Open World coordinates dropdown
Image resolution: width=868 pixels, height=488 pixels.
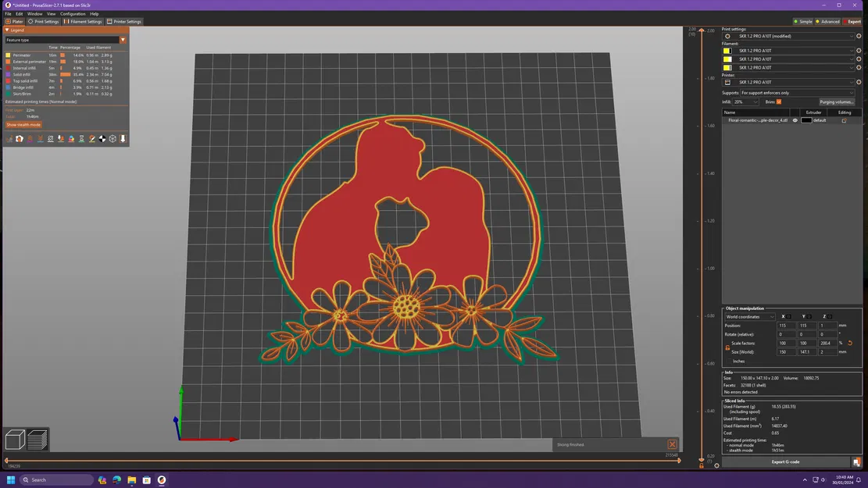[x=749, y=317]
